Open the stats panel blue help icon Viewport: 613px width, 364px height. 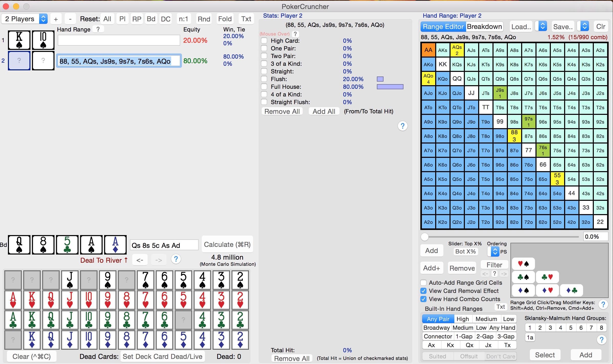tap(403, 126)
